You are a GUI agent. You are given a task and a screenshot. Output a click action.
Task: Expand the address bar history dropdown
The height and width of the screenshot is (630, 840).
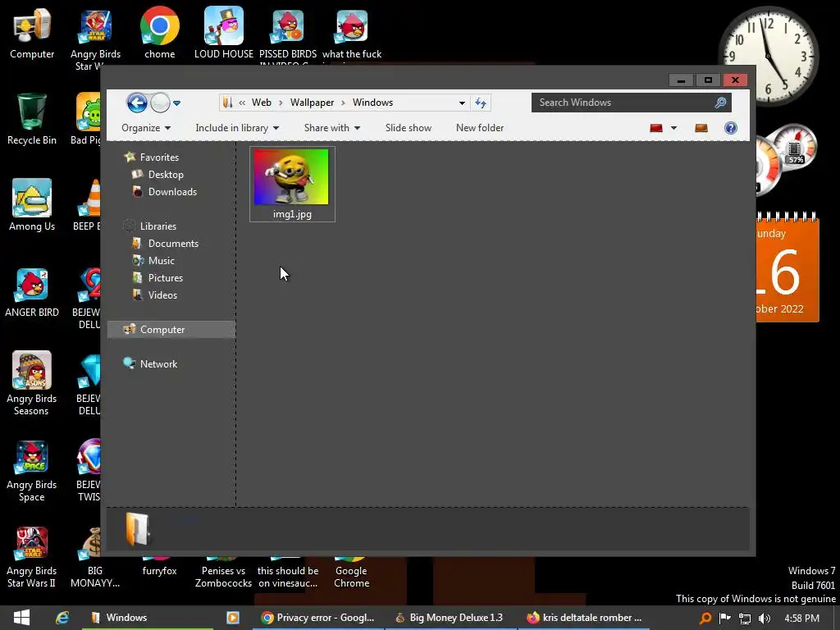[x=462, y=103]
